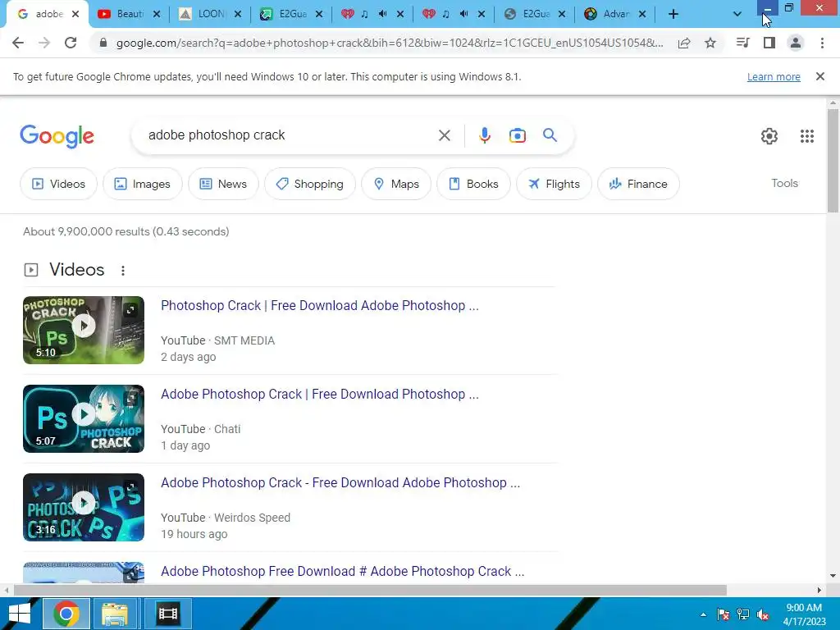Click the vertical page scrollbar thumb
This screenshot has width=840, height=630.
tap(833, 161)
